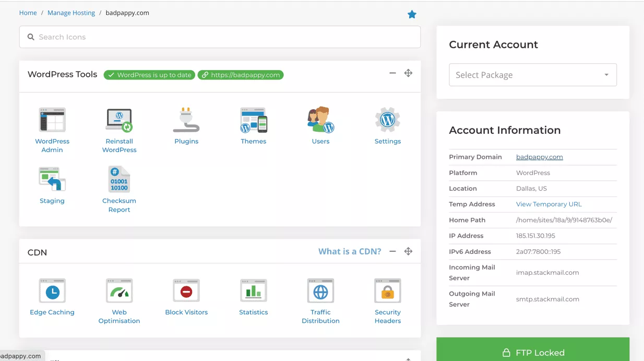The image size is (644, 361).
Task: Open the Themes icon
Action: pyautogui.click(x=254, y=120)
